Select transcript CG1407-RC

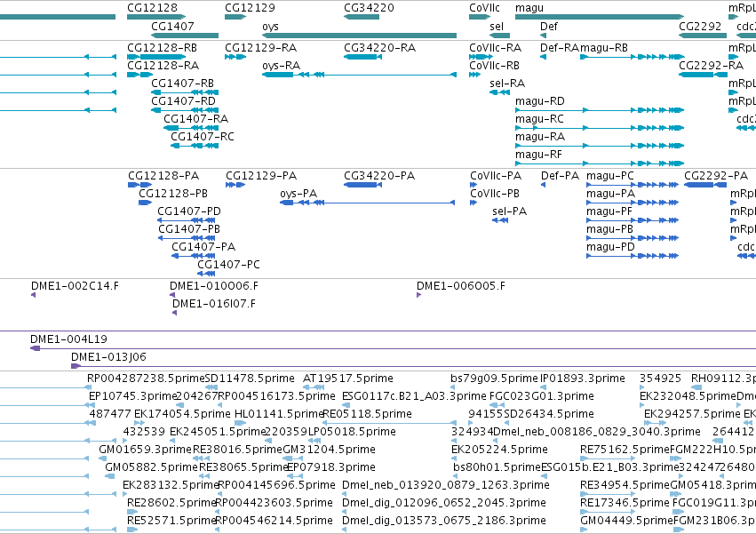pos(203,137)
